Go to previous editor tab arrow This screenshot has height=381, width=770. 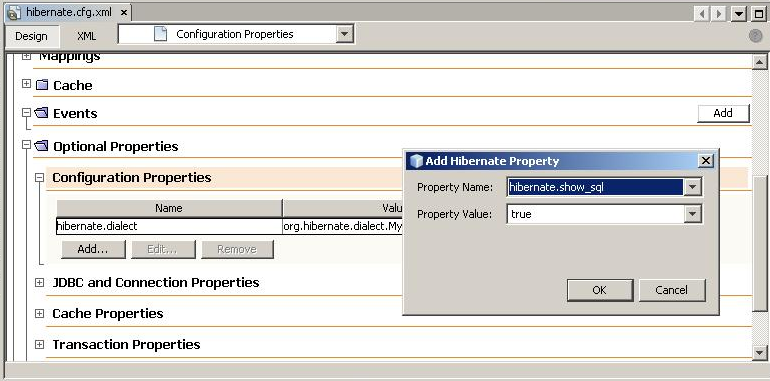(x=702, y=14)
